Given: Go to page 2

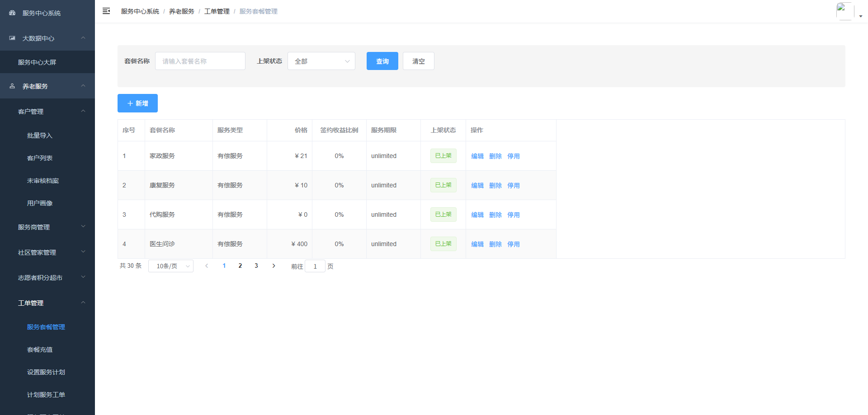Looking at the screenshot, I should click(240, 266).
